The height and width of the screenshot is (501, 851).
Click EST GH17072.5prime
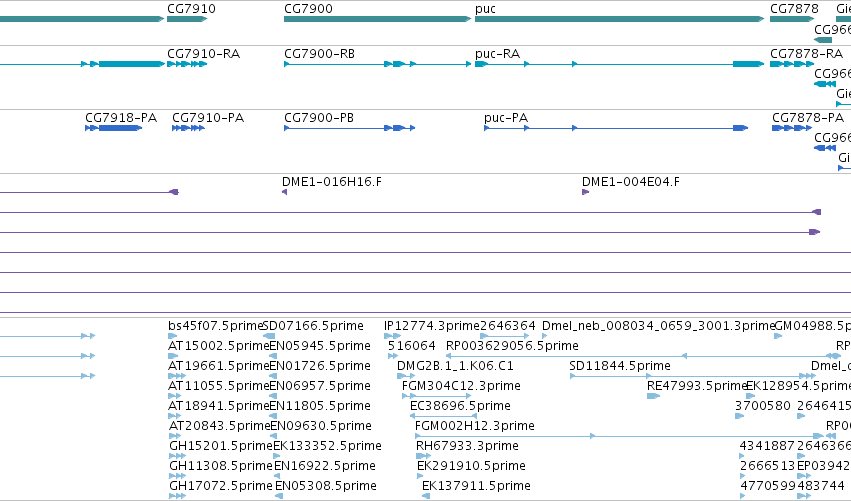tap(221, 486)
